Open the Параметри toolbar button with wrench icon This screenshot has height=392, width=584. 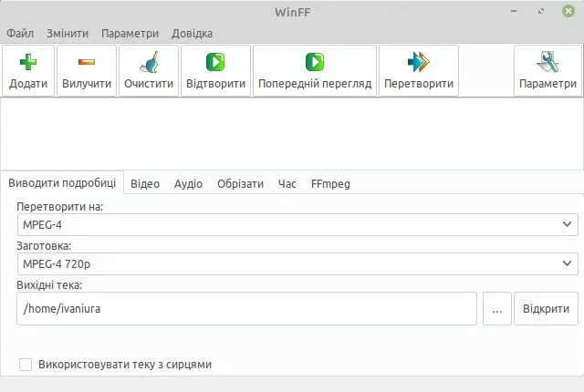coord(547,71)
